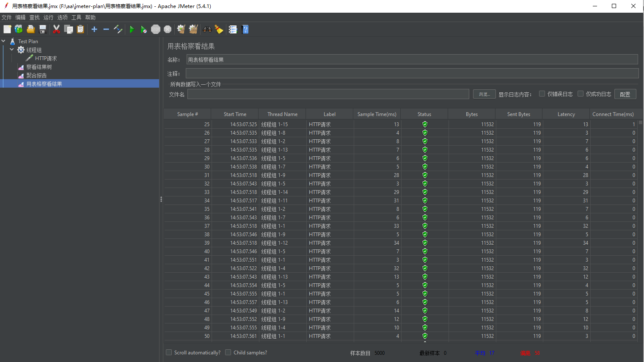This screenshot has height=362, width=644.
Task: Click the 聚合报告 listener icon
Action: pos(21,75)
